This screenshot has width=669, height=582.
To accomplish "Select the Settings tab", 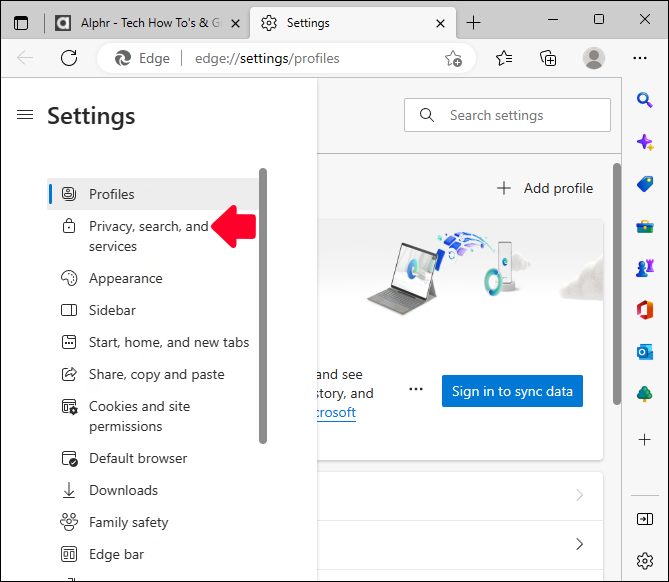I will pyautogui.click(x=352, y=23).
